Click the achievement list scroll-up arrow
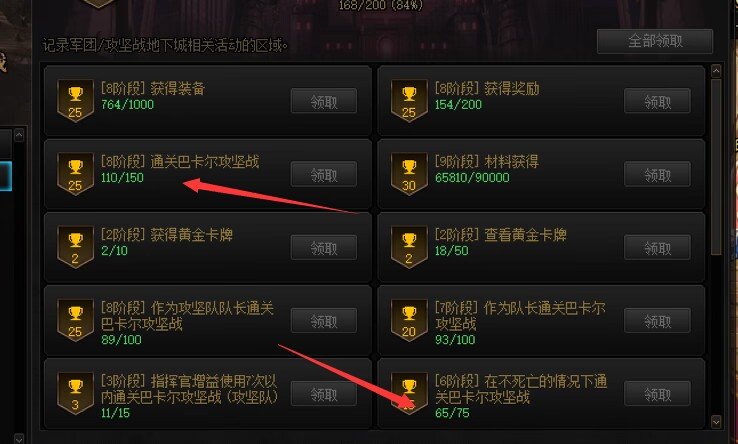The height and width of the screenshot is (444, 738). point(716,71)
